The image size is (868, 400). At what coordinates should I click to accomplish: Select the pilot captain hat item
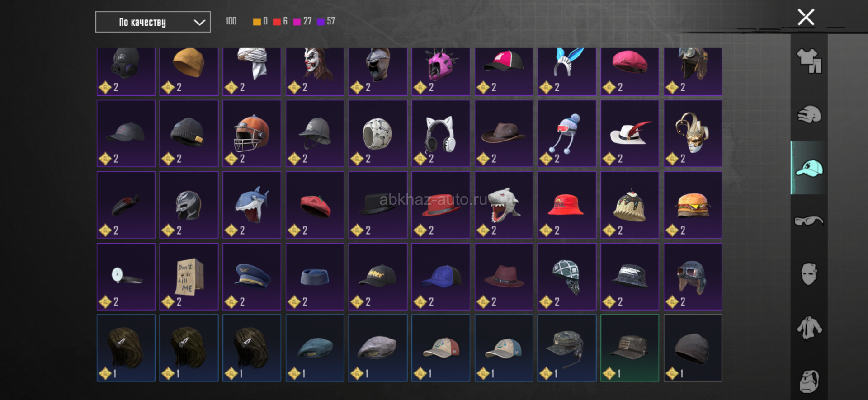point(252,277)
